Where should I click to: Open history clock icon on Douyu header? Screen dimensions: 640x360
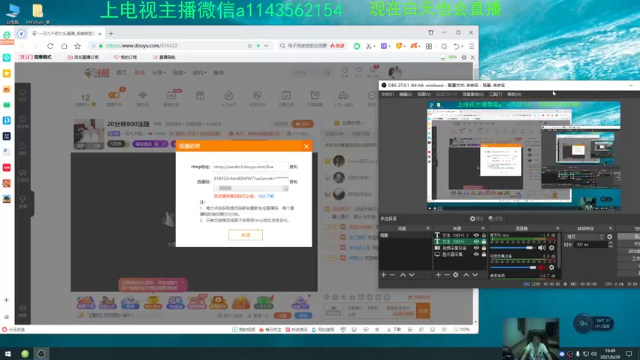click(x=345, y=71)
